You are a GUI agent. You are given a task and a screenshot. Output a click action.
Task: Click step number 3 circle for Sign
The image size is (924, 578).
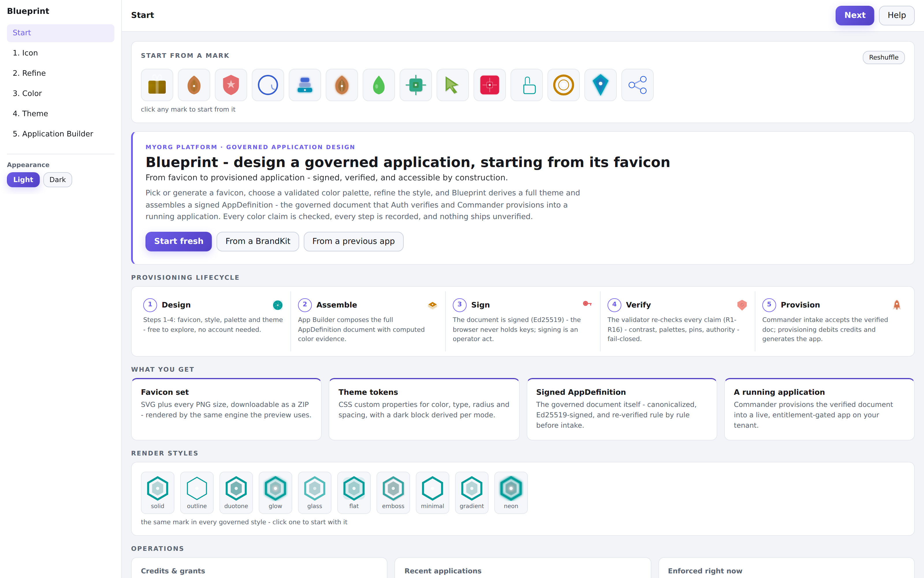click(460, 305)
